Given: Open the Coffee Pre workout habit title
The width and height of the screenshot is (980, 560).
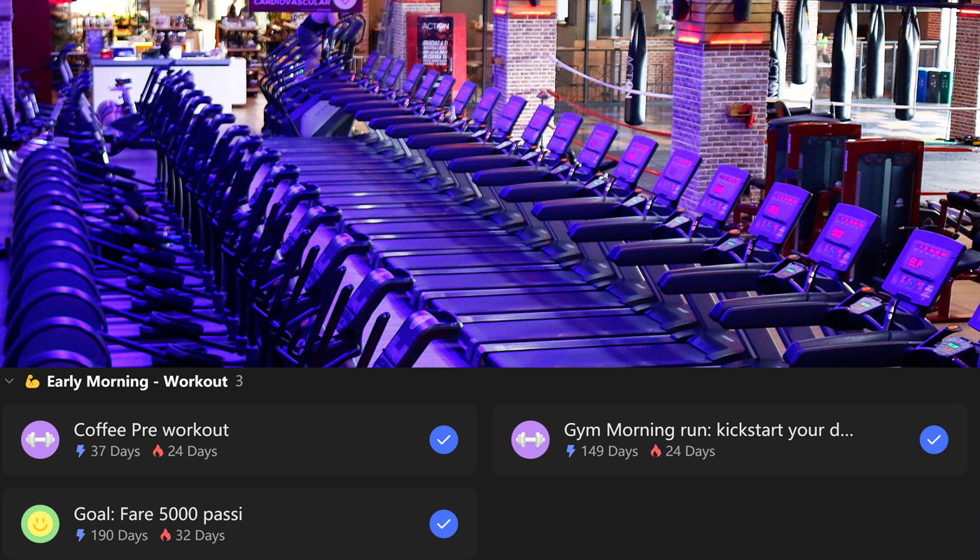Looking at the screenshot, I should pyautogui.click(x=151, y=430).
